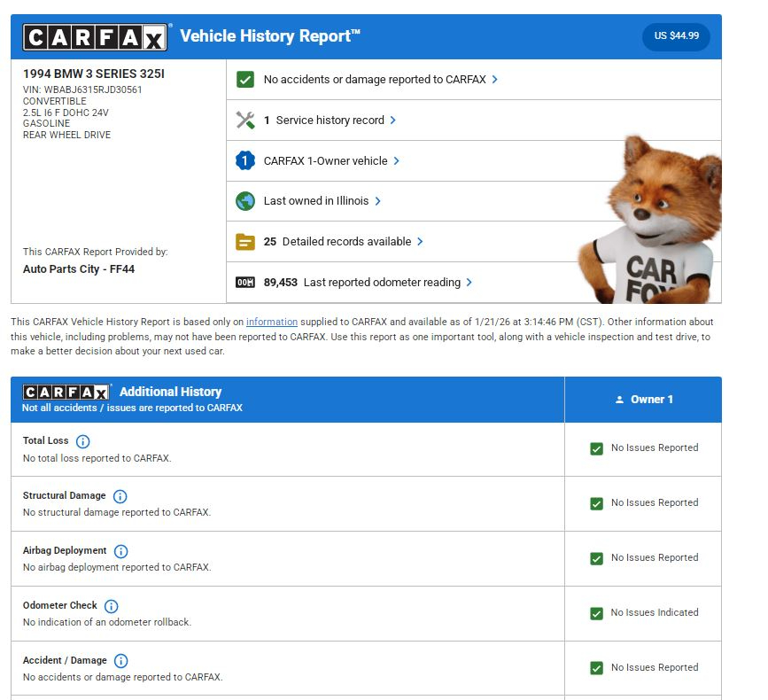Follow the 'information' hyperlink in disclaimer
This screenshot has width=768, height=700.
[x=271, y=322]
